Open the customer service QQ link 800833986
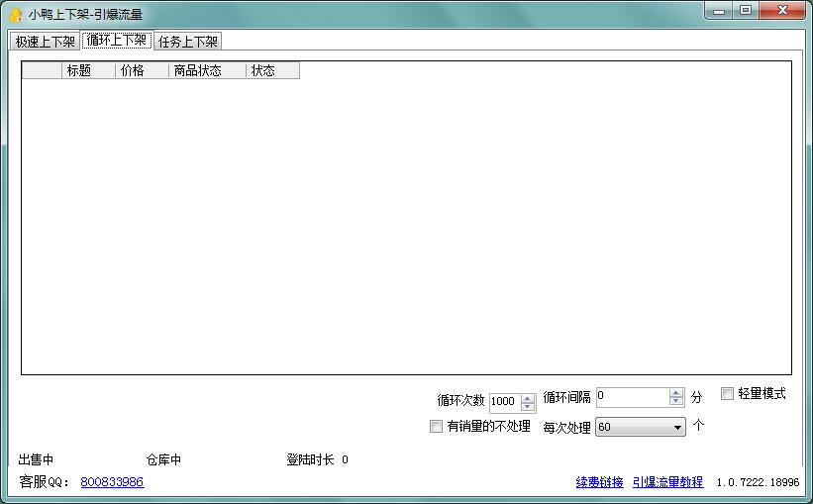813x504 pixels. tap(112, 482)
